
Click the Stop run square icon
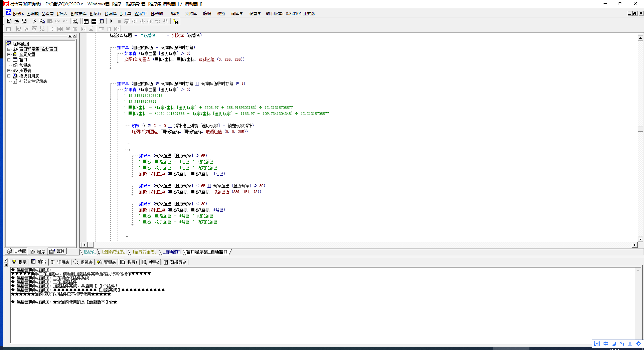coord(119,21)
